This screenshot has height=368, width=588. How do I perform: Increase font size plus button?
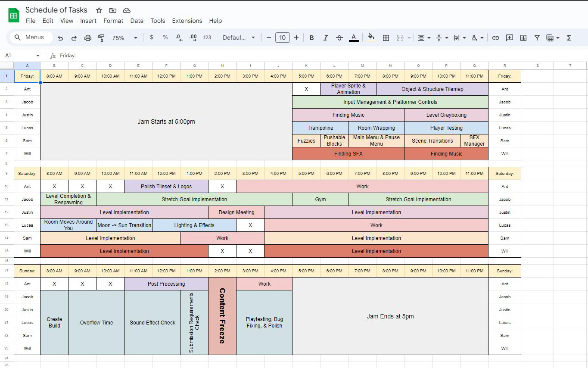coord(296,37)
